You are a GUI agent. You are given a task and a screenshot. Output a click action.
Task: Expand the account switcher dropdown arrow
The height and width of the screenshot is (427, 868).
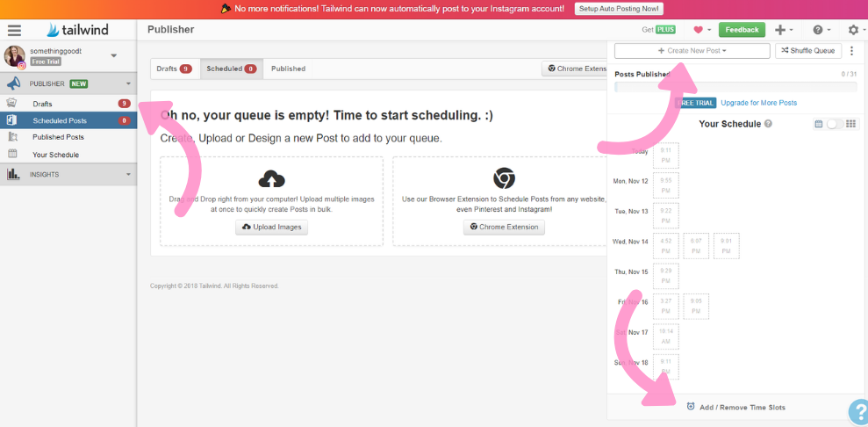pyautogui.click(x=113, y=56)
